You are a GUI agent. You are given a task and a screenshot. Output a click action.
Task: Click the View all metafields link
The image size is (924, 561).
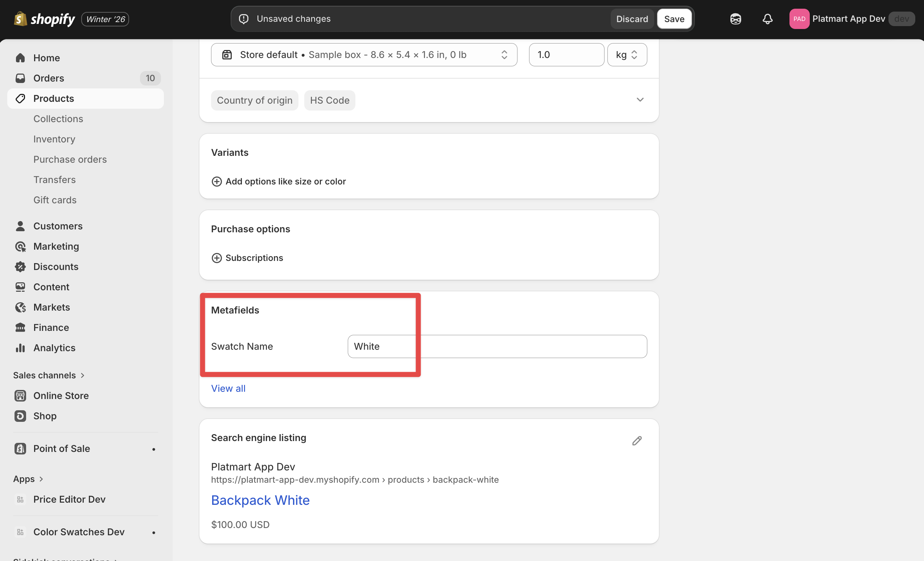click(x=228, y=388)
